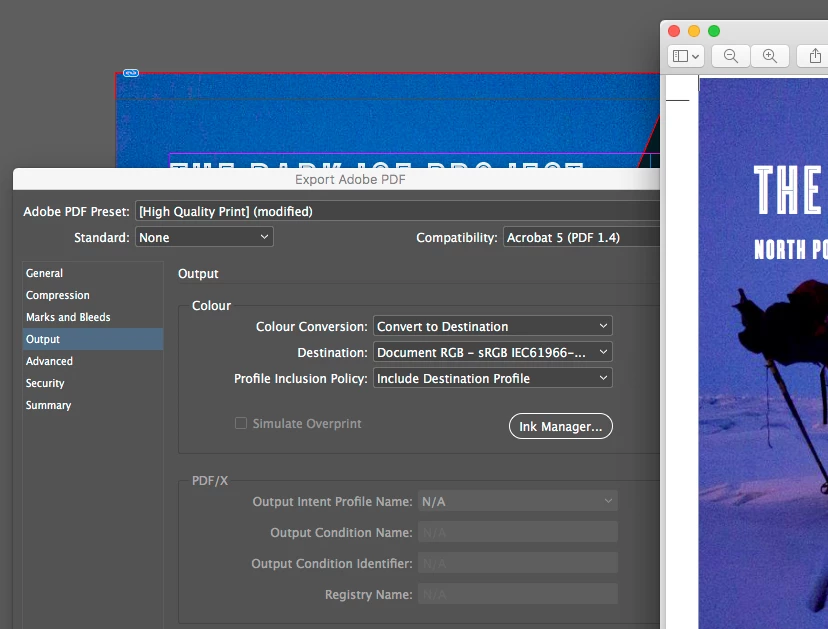Select the Output section
Viewport: 828px width, 629px height.
[x=93, y=339]
